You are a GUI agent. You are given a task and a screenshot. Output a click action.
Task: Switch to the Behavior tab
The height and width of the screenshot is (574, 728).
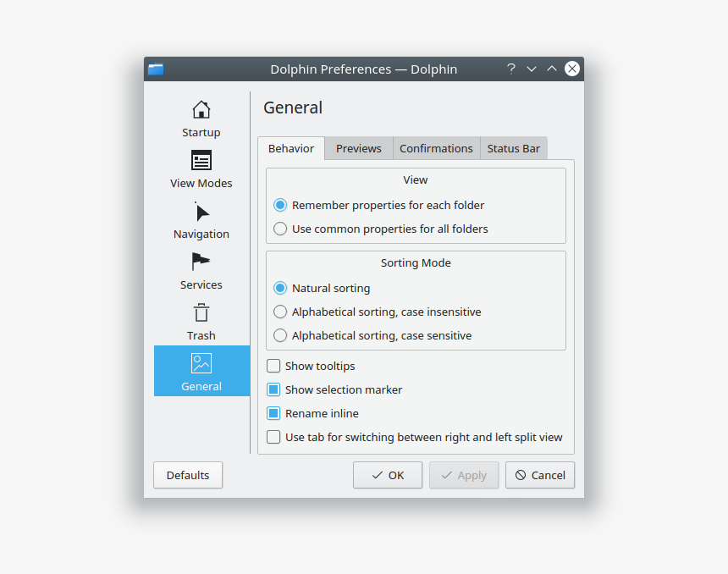pyautogui.click(x=291, y=149)
